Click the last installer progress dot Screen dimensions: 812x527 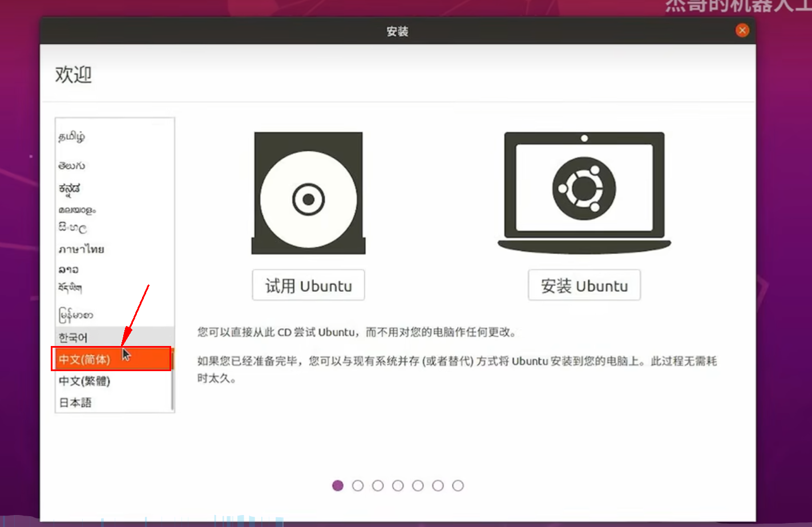pyautogui.click(x=458, y=485)
